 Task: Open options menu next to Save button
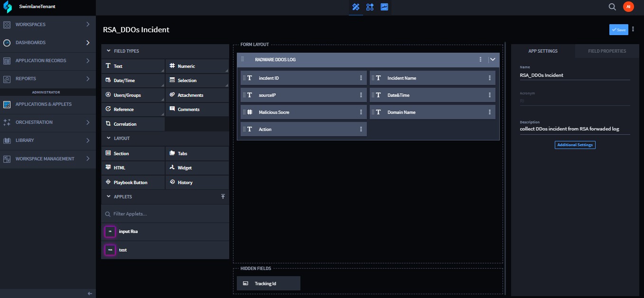[633, 29]
